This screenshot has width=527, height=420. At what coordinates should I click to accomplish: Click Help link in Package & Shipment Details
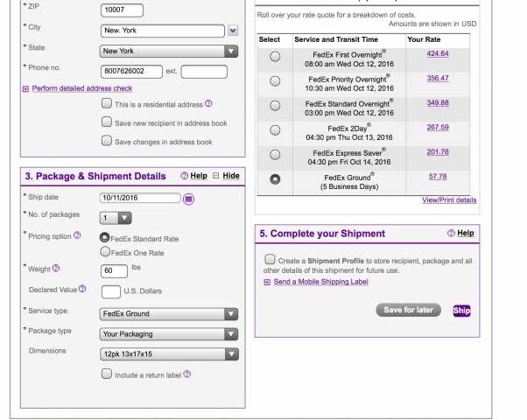(x=199, y=176)
